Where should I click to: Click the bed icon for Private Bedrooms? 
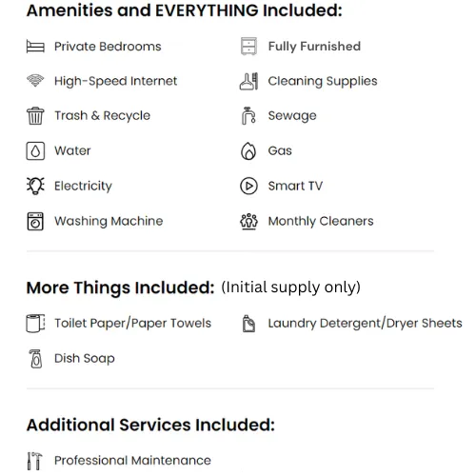pos(35,47)
